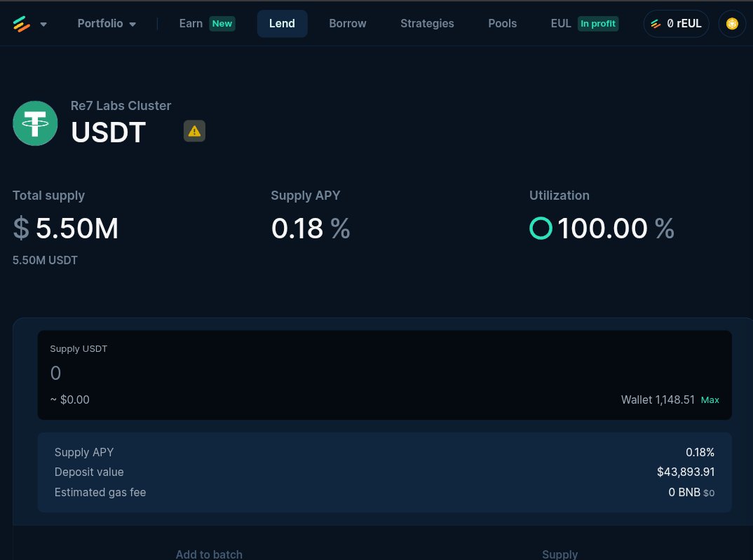Viewport: 753px width, 560px height.
Task: Click the 100.00 % utilization value
Action: click(x=616, y=228)
